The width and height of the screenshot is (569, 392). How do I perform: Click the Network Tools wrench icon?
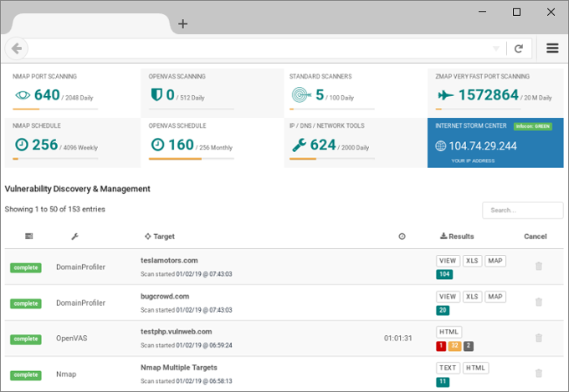[300, 145]
